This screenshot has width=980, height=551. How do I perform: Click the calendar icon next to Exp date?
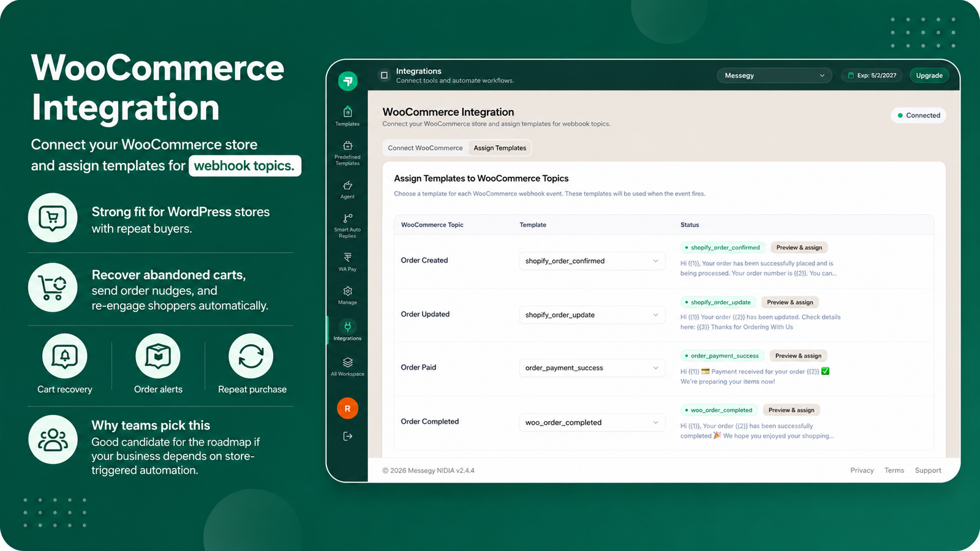[851, 75]
